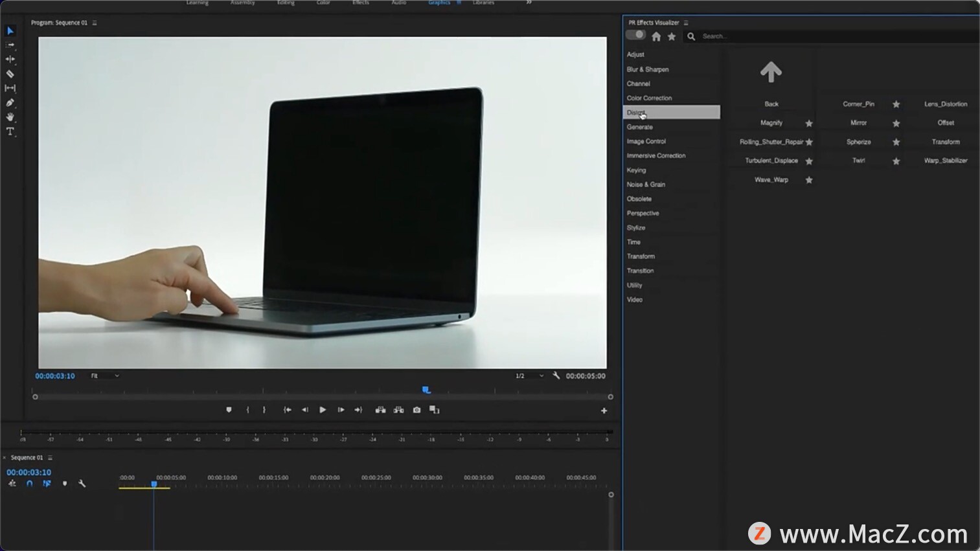Screen dimensions: 980x551
Task: Open the Program: Sequence 01 panel menu
Action: [95, 23]
